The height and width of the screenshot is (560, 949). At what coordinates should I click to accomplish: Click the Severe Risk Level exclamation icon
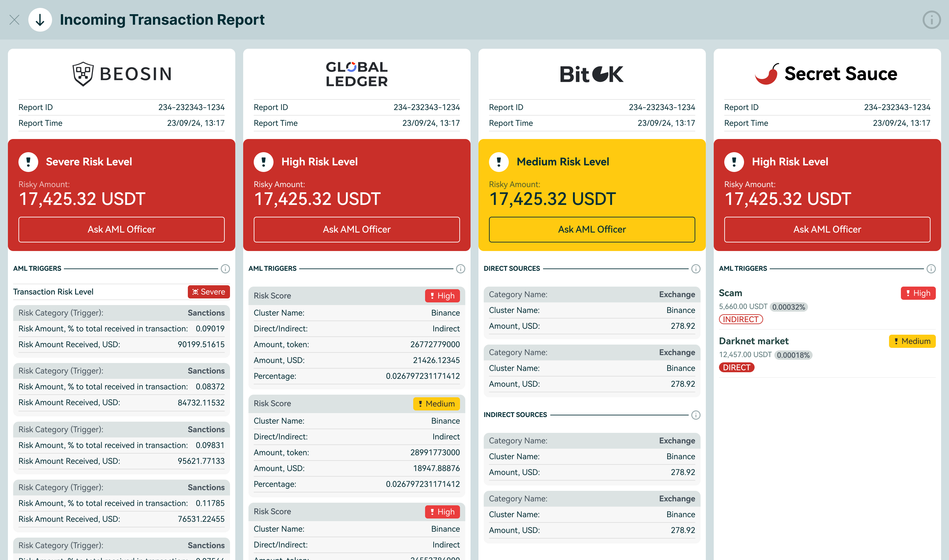coord(28,162)
